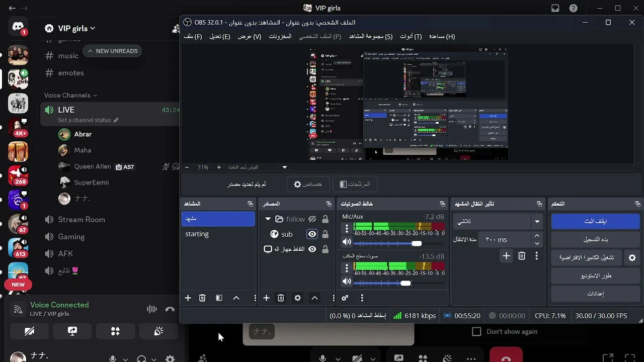Image resolution: width=644 pixels, height=362 pixels.
Task: Open OBS Settings button in controls
Action: tap(595, 294)
